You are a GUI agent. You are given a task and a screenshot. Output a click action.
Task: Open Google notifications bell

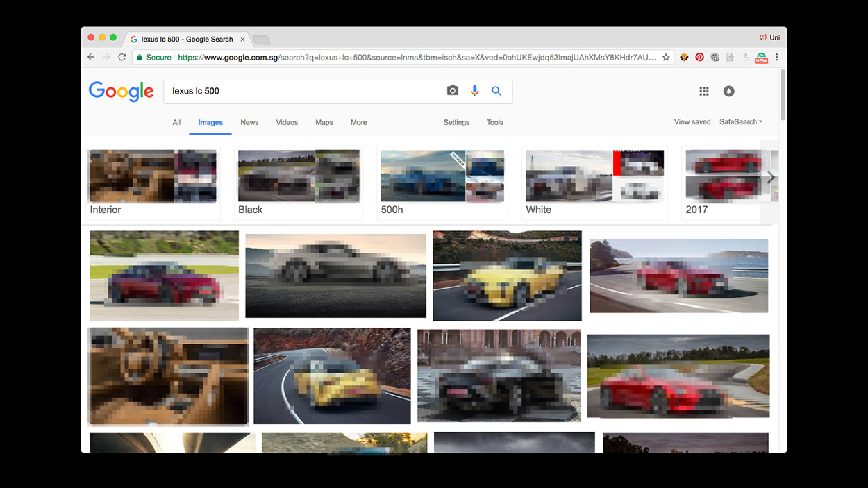[728, 91]
